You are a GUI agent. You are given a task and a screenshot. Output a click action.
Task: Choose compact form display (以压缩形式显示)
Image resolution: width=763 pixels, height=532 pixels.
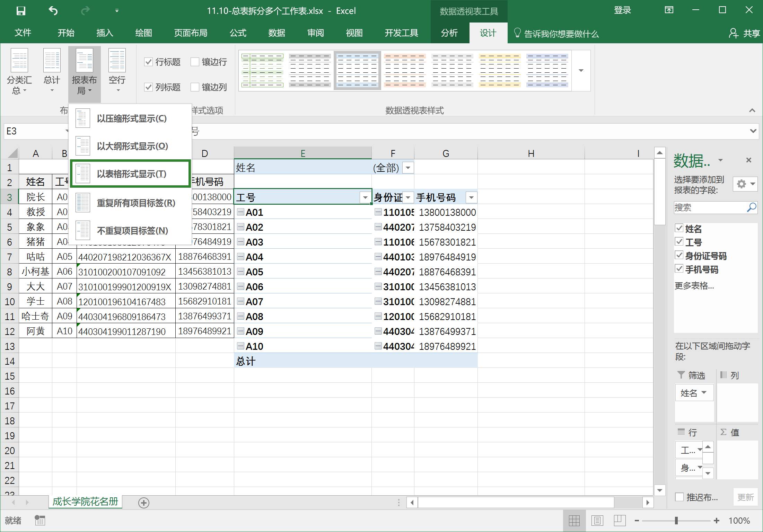click(x=130, y=118)
